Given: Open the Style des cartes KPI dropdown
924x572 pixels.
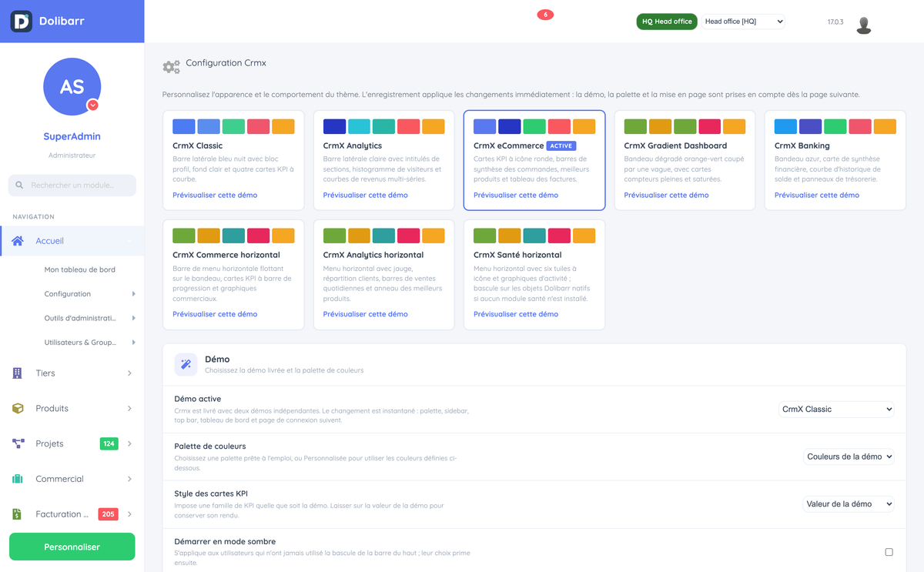Looking at the screenshot, I should [849, 504].
